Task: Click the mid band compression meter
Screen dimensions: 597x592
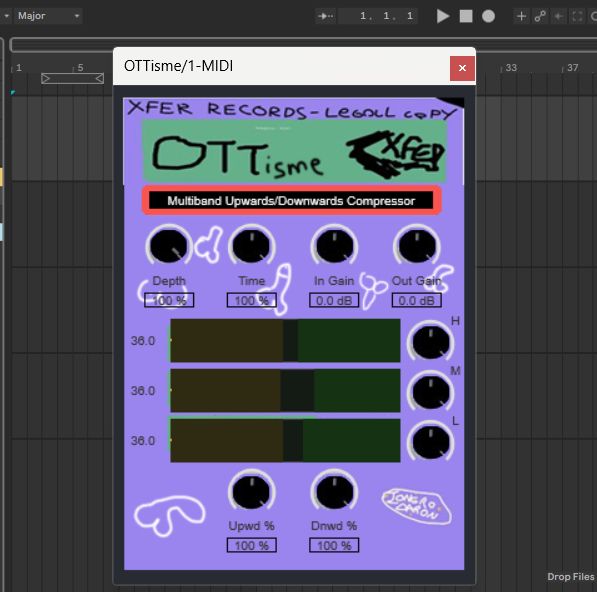Action: pos(285,390)
